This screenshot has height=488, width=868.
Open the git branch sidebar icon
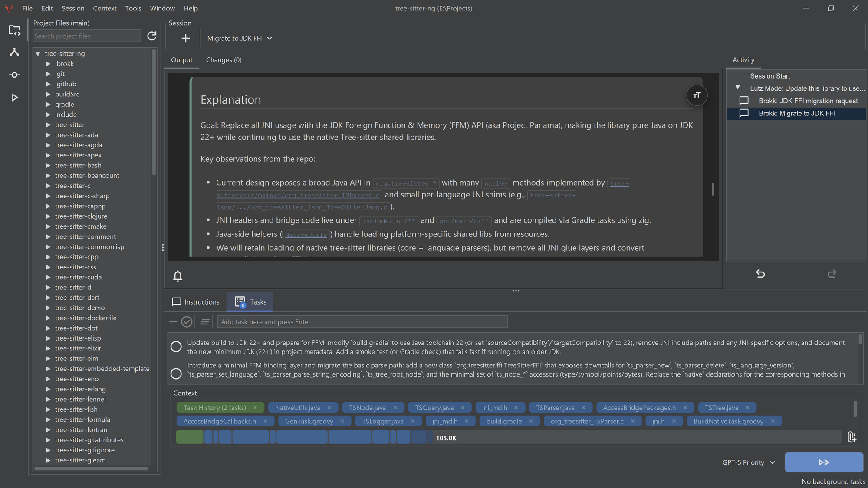pos(14,52)
